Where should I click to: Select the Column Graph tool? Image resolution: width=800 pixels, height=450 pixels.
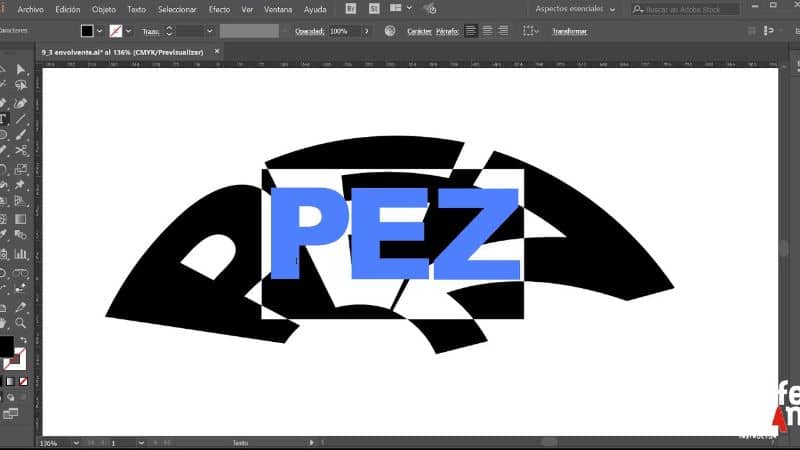click(20, 254)
